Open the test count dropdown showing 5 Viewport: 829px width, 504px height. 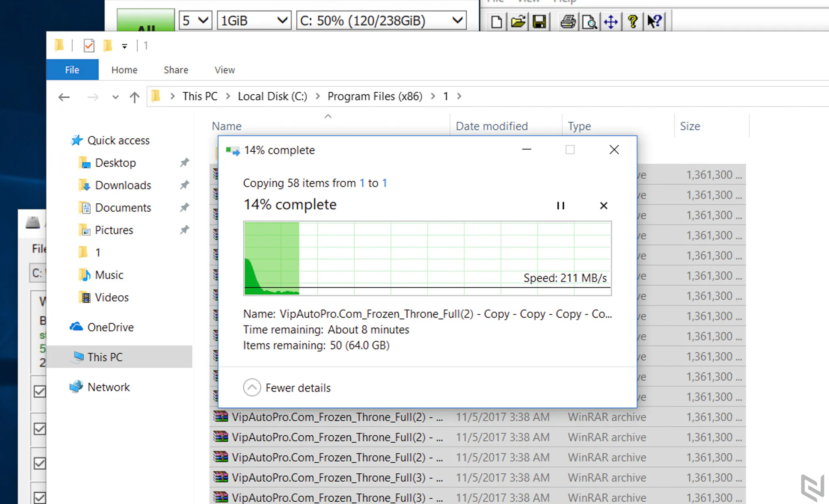(x=196, y=21)
